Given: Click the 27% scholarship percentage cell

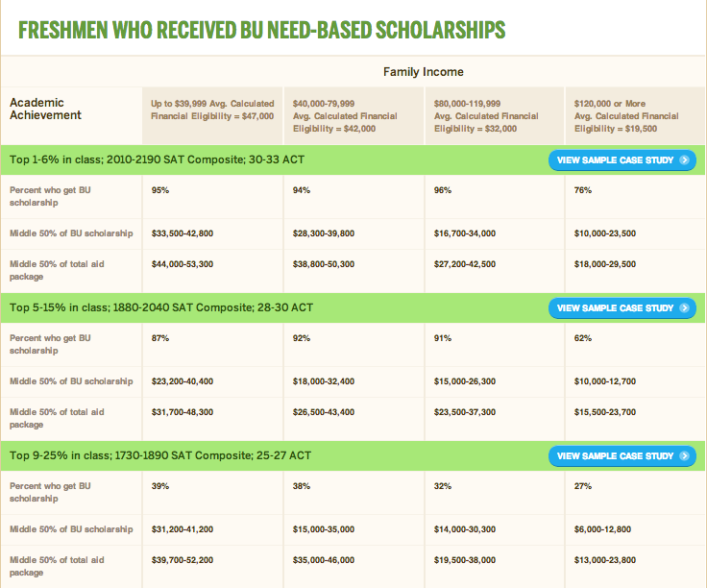Looking at the screenshot, I should coord(584,486).
